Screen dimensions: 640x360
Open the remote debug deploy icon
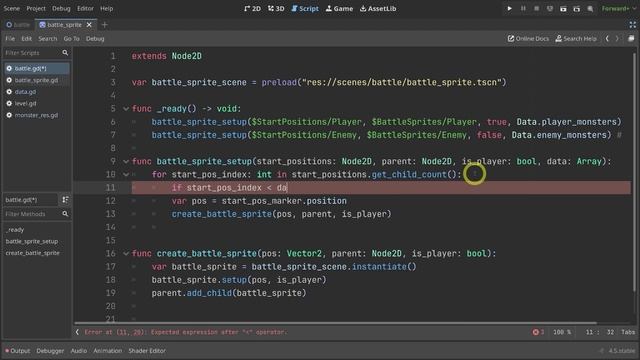click(550, 8)
